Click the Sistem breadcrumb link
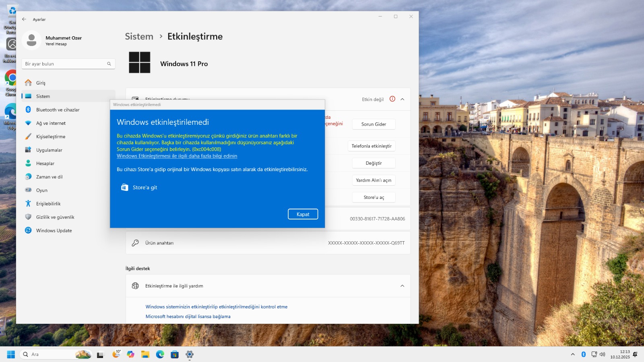This screenshot has width=644, height=362. coord(139,36)
